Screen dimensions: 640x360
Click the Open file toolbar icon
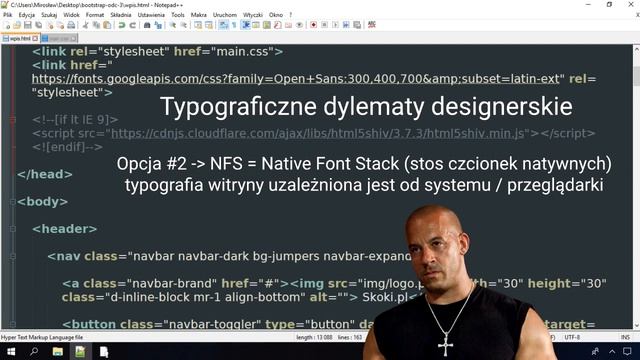(17, 25)
